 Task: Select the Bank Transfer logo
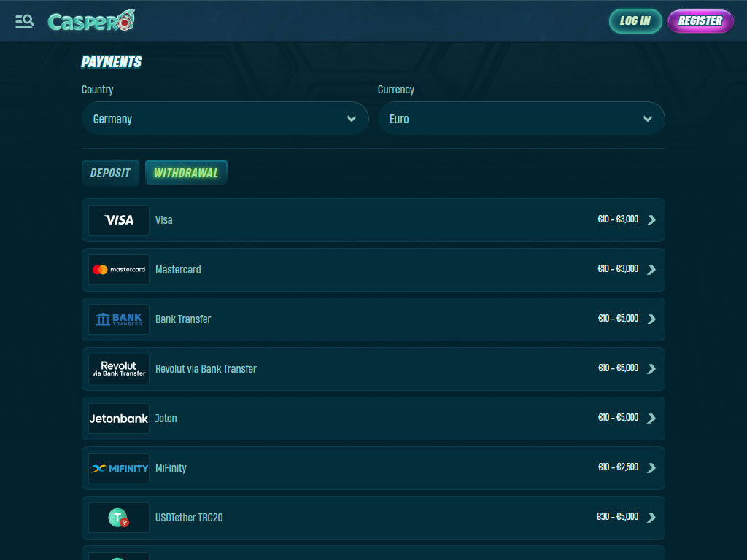click(x=119, y=319)
